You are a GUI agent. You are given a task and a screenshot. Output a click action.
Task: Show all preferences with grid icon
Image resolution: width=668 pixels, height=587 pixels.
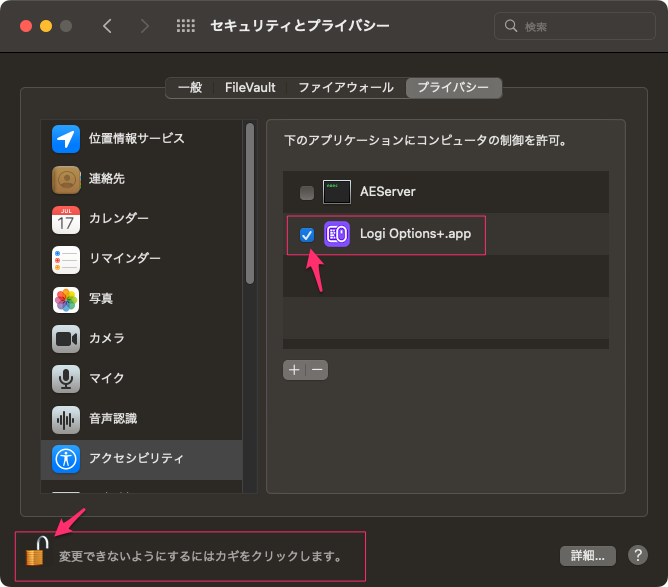186,26
